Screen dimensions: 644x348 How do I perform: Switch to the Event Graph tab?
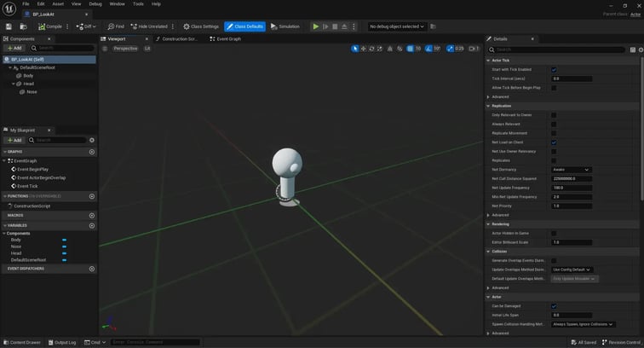pos(228,38)
